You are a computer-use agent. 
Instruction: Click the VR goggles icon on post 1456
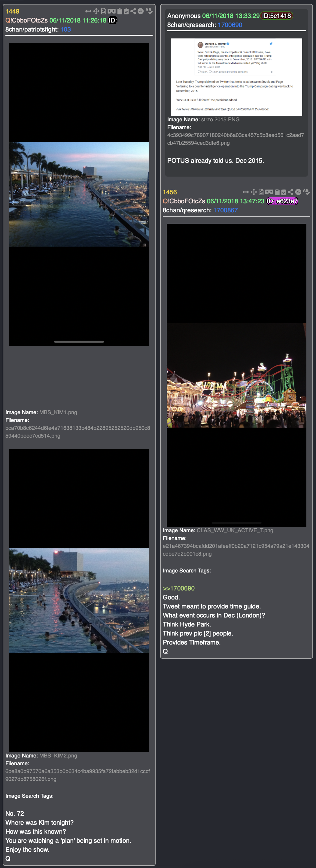pos(269,192)
